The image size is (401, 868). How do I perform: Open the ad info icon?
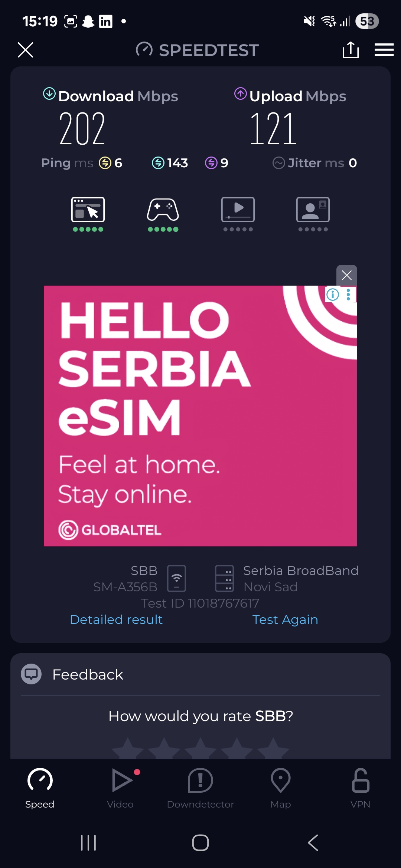(333, 295)
